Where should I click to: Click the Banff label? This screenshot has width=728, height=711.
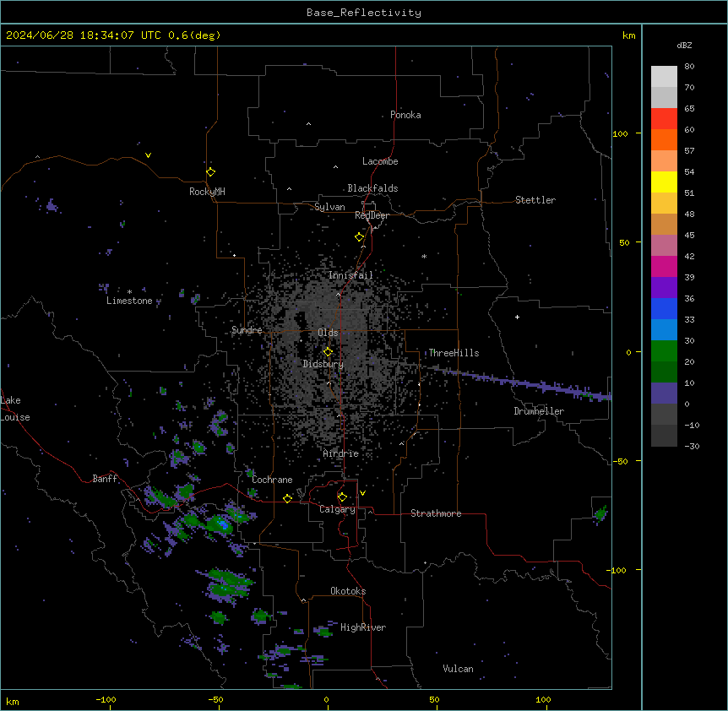[x=105, y=479]
